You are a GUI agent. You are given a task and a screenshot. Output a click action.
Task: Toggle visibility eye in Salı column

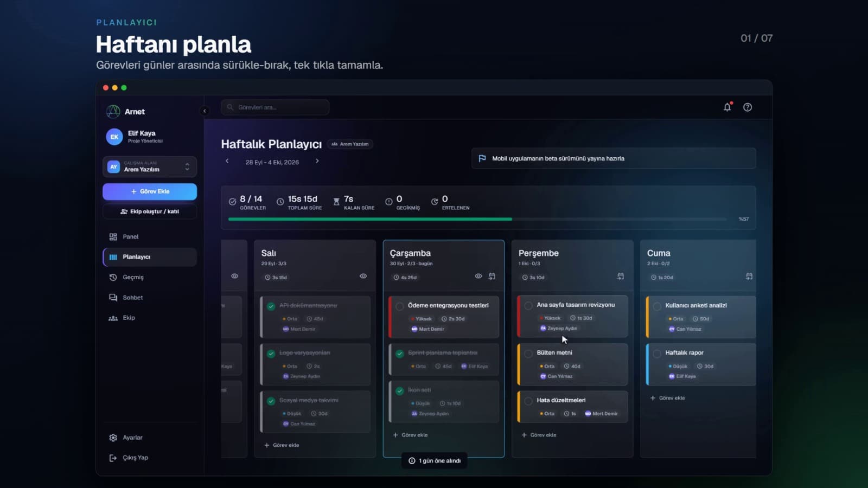(x=363, y=277)
